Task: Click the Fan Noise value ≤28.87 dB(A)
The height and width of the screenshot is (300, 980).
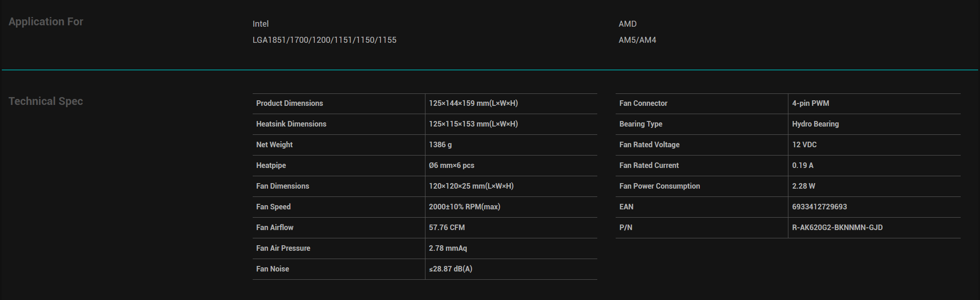Action: (x=451, y=269)
